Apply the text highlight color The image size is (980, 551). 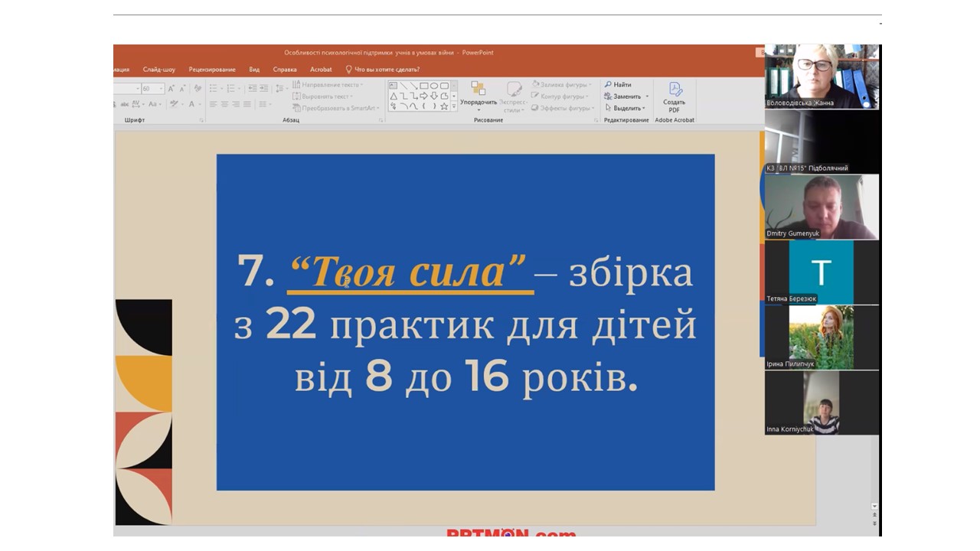pyautogui.click(x=174, y=104)
